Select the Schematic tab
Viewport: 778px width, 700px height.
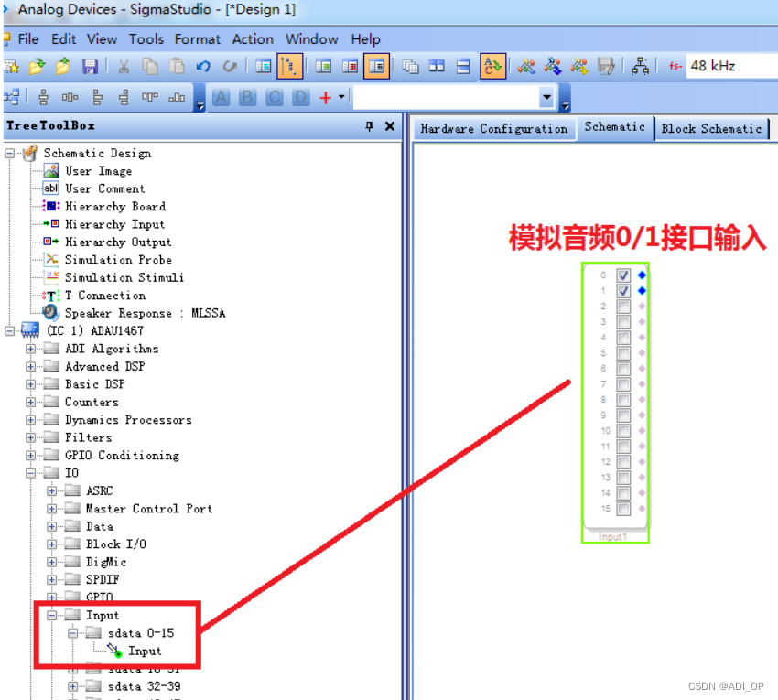click(x=615, y=127)
